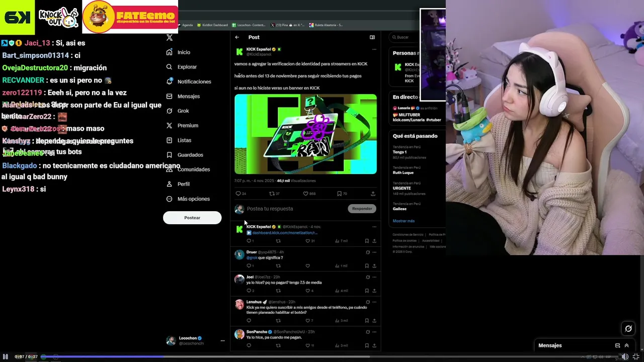Screen dimensions: 644x362
Task: Open Druer's profile avatar
Action: pyautogui.click(x=239, y=254)
